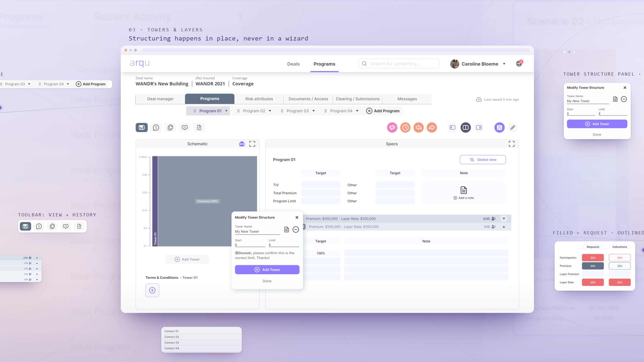Open the Program 01 dropdown arrow
Image resolution: width=644 pixels, height=362 pixels.
[226, 111]
